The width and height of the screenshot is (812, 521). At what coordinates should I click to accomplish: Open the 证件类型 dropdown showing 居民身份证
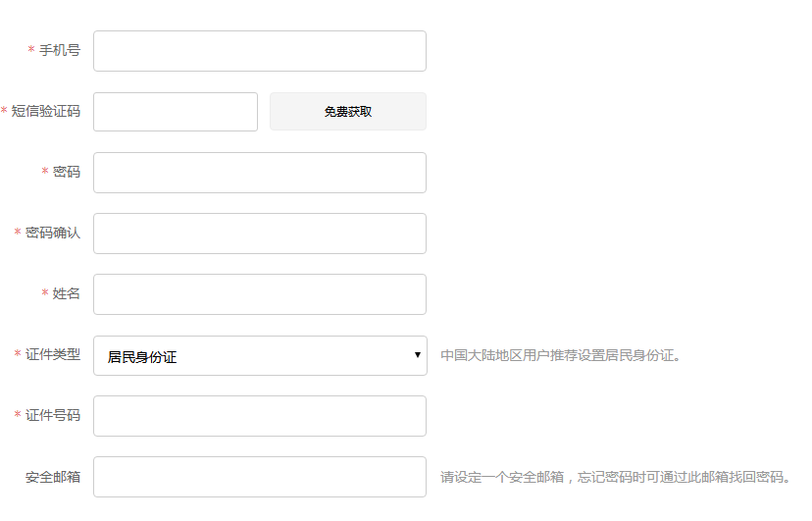[260, 356]
